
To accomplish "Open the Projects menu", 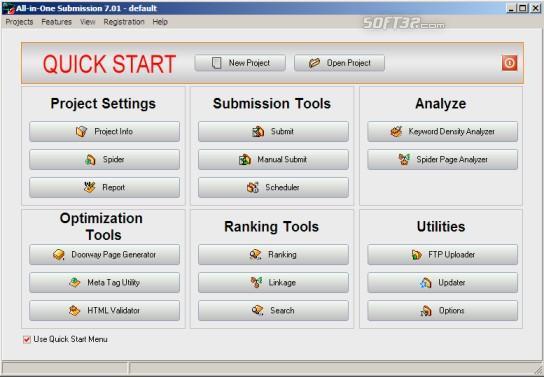I will point(19,22).
